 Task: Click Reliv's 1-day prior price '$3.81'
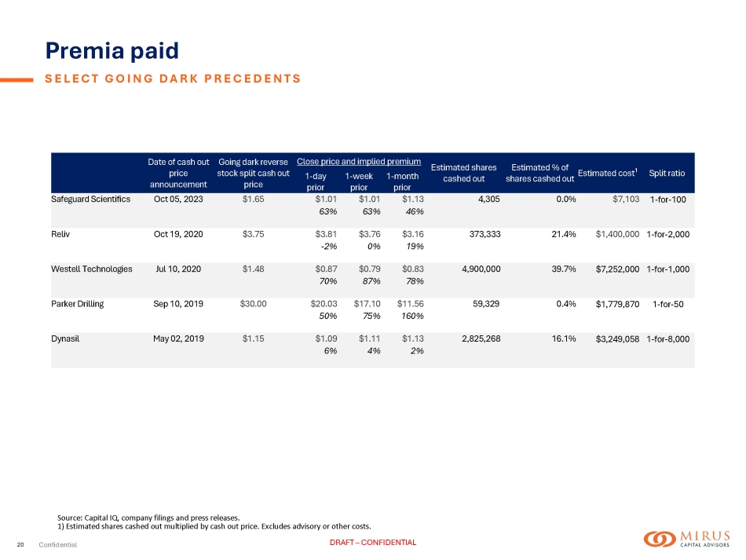coord(326,234)
